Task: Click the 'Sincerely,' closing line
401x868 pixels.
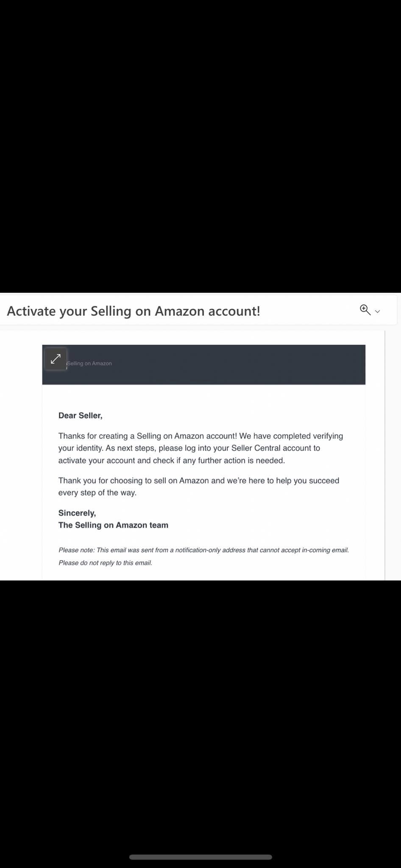Action: point(77,513)
